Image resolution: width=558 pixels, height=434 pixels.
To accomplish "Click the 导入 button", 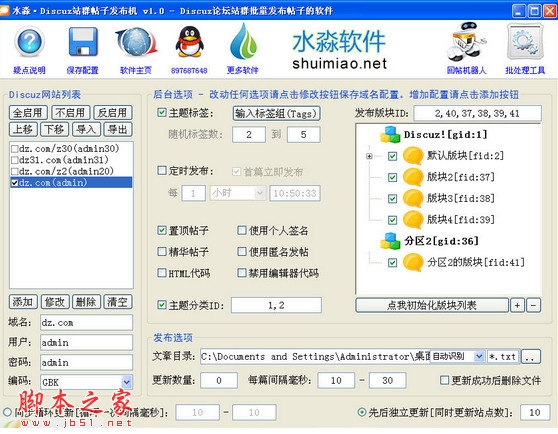I will (86, 129).
